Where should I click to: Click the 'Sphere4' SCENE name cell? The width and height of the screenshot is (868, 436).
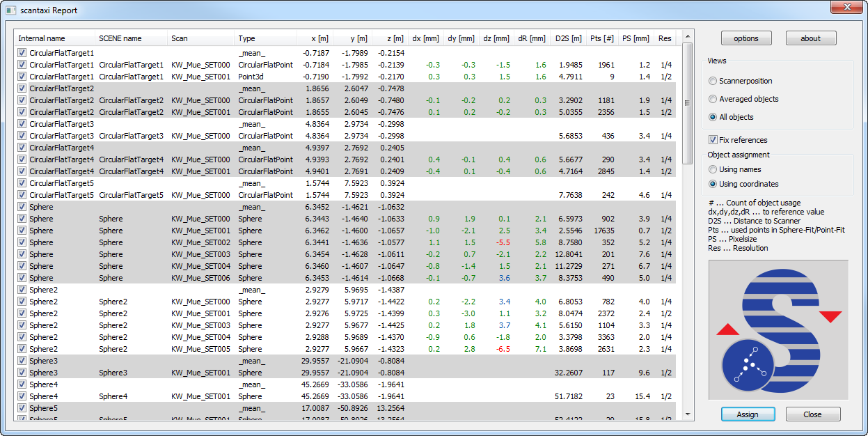113,396
